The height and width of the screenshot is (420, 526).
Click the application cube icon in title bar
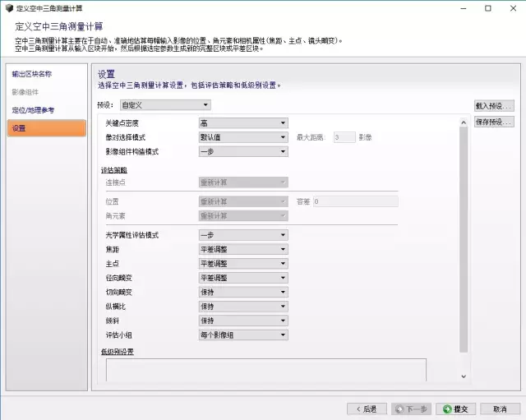point(9,8)
